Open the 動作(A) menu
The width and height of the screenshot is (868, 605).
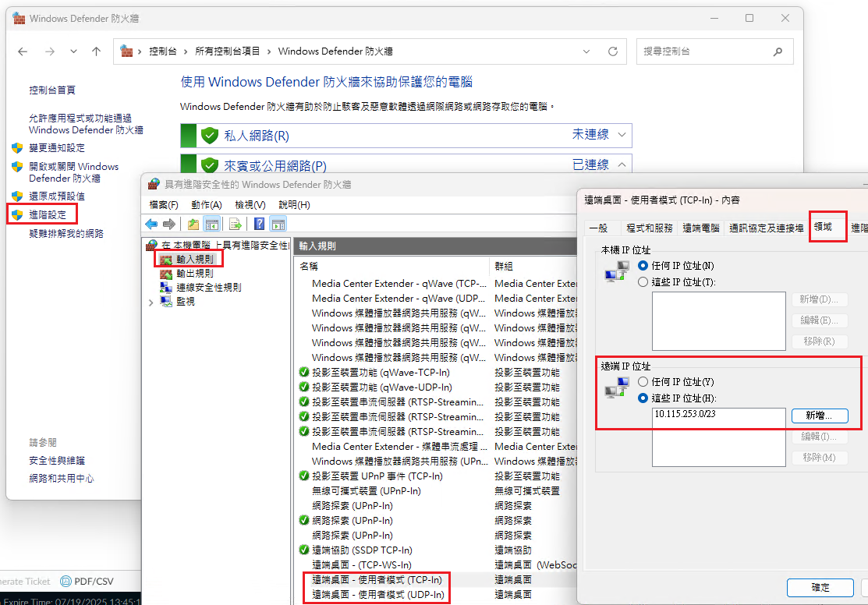tap(206, 204)
